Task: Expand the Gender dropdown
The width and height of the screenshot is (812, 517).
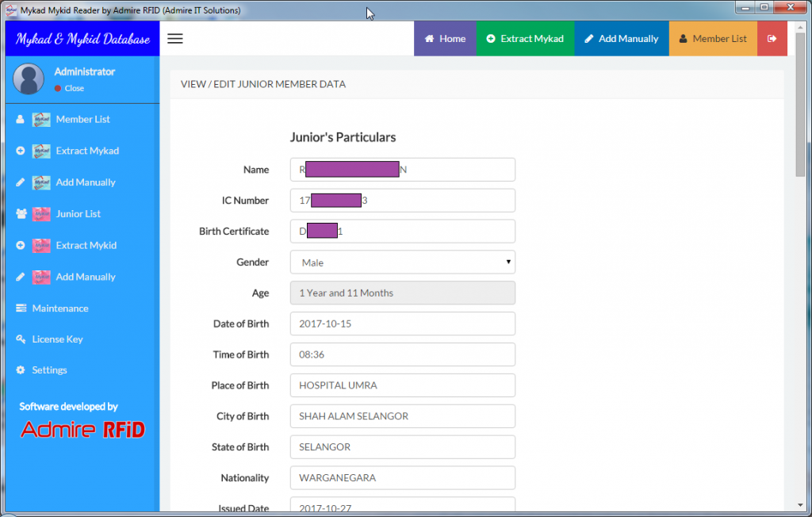Action: pyautogui.click(x=402, y=262)
